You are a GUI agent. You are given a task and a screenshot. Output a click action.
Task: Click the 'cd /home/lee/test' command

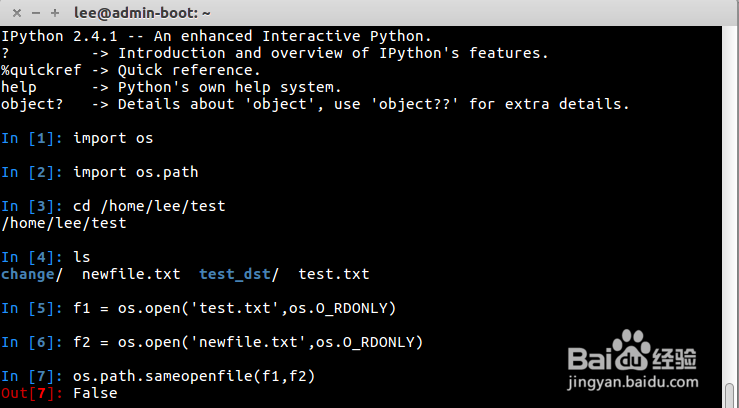click(x=149, y=206)
